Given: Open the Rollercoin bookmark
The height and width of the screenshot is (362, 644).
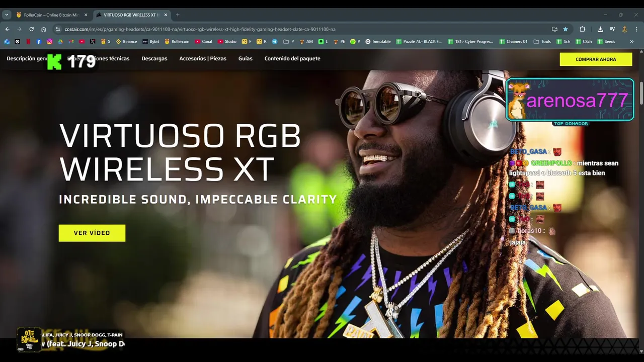Looking at the screenshot, I should (177, 42).
